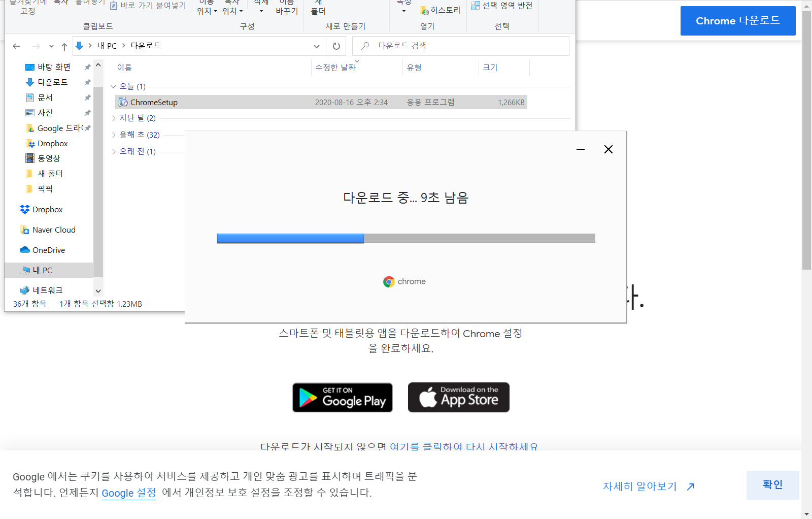Open 바탕 화면 in the navigation pane

tap(54, 67)
